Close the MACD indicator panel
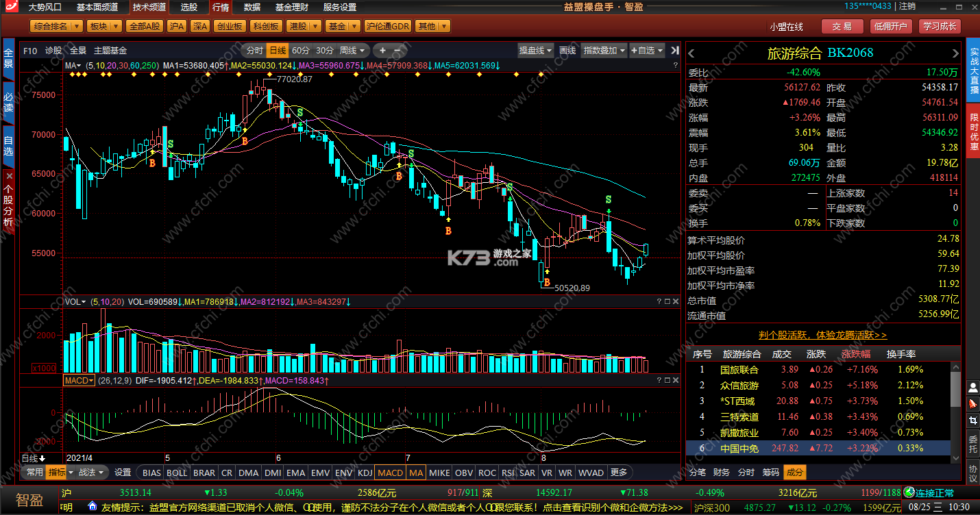980x515 pixels. (676, 380)
